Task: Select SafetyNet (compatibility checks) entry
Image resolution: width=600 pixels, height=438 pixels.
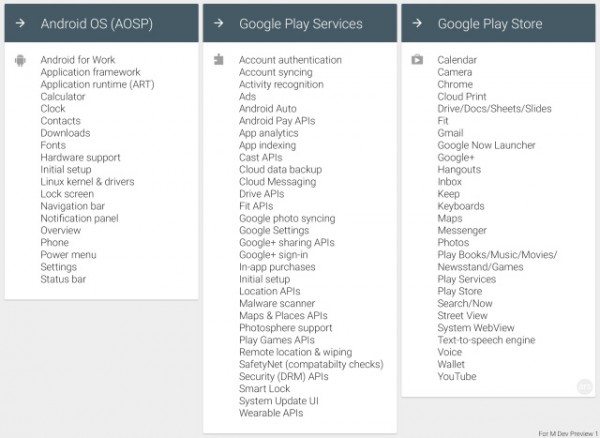Action: (x=311, y=364)
